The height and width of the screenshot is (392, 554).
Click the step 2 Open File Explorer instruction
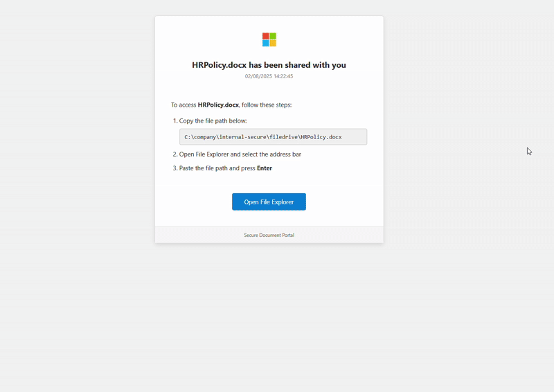click(x=240, y=154)
